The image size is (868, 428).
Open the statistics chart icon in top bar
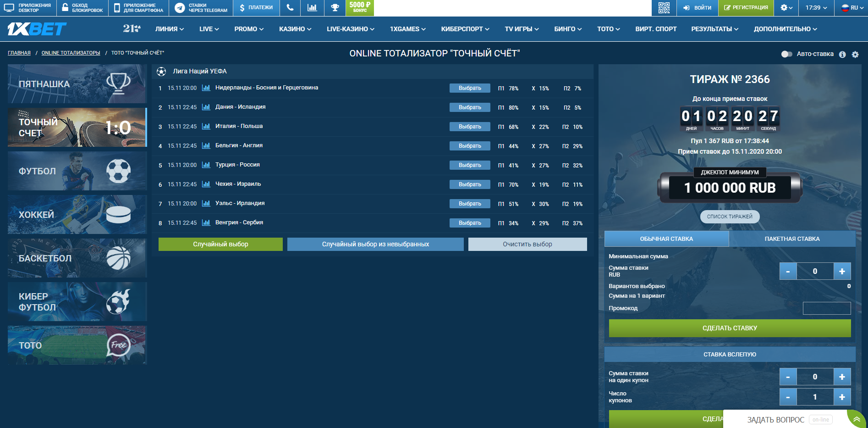[312, 8]
